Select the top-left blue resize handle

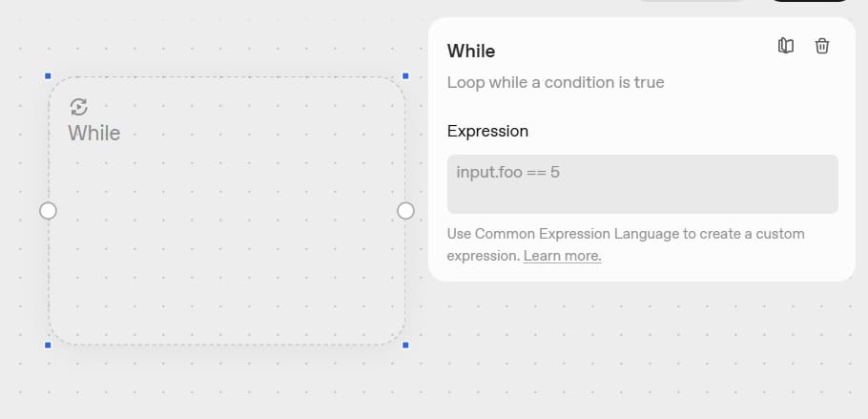coord(48,75)
